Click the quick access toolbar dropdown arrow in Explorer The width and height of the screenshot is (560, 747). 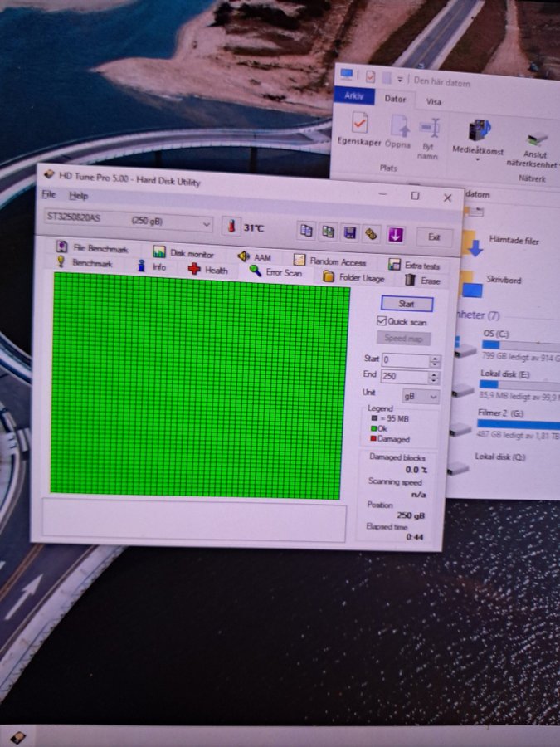point(401,79)
